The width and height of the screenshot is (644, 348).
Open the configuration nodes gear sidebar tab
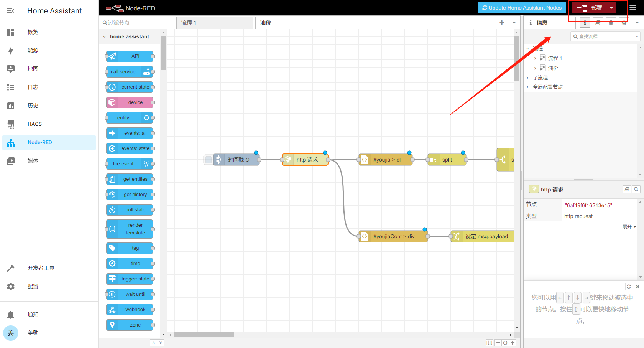624,23
